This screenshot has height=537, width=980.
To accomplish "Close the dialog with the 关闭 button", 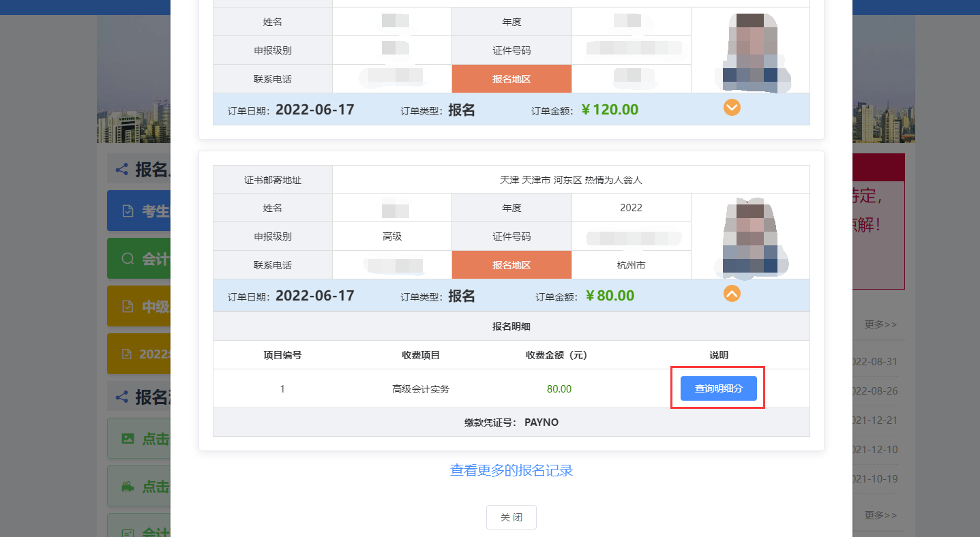I will coord(511,517).
